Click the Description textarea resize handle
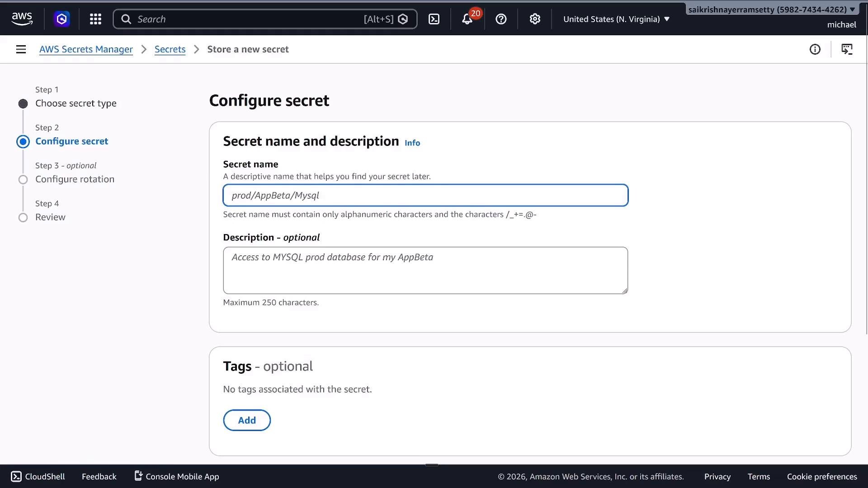 624,291
